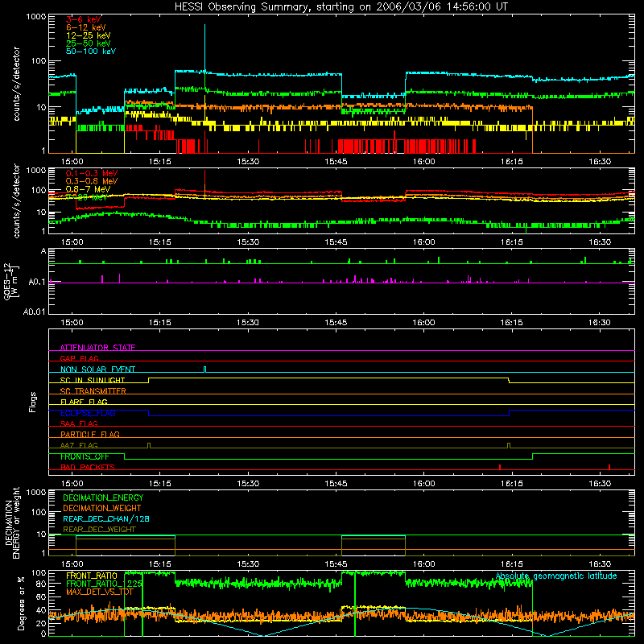Click the NON_SOLAR_EVENT flag label
Viewport: 644px width, 644px height.
[97, 369]
